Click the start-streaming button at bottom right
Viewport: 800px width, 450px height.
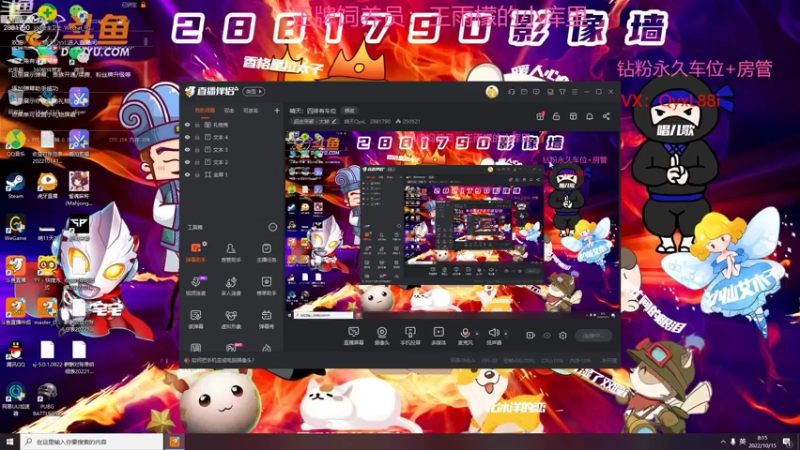(593, 335)
